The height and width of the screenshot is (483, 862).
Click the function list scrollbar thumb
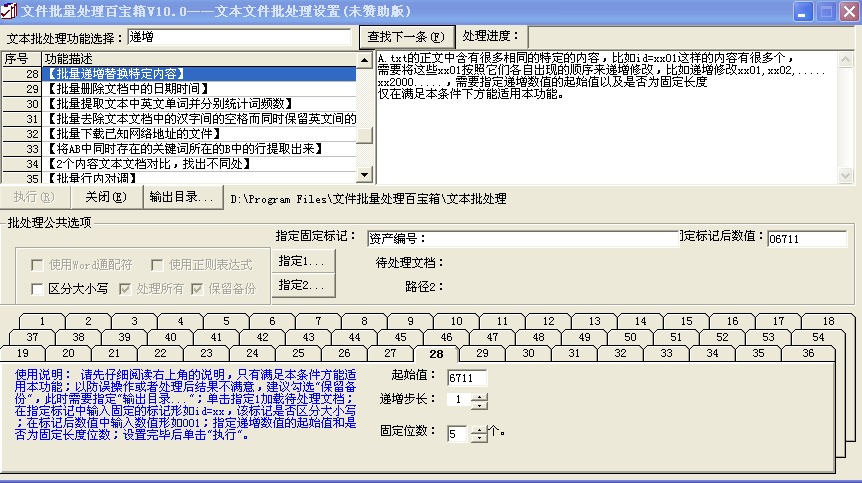[x=364, y=135]
